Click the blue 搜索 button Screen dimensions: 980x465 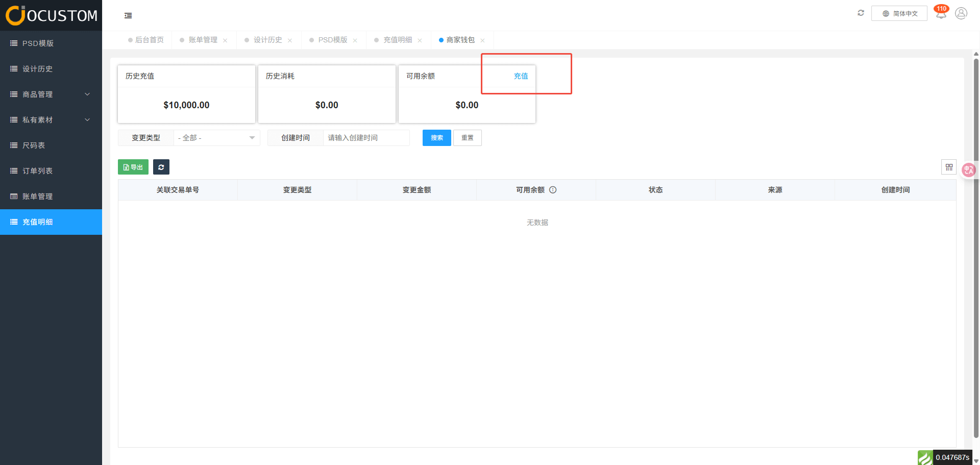pos(436,138)
